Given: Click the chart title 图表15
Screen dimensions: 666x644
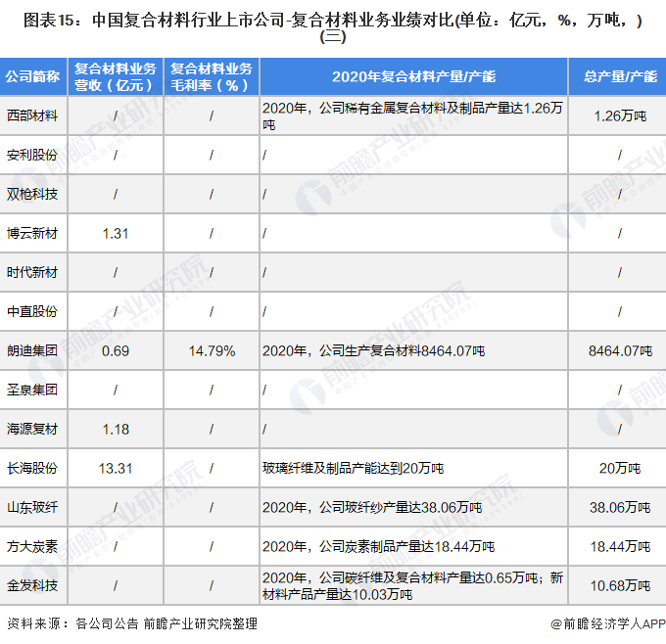Looking at the screenshot, I should click(x=333, y=28).
